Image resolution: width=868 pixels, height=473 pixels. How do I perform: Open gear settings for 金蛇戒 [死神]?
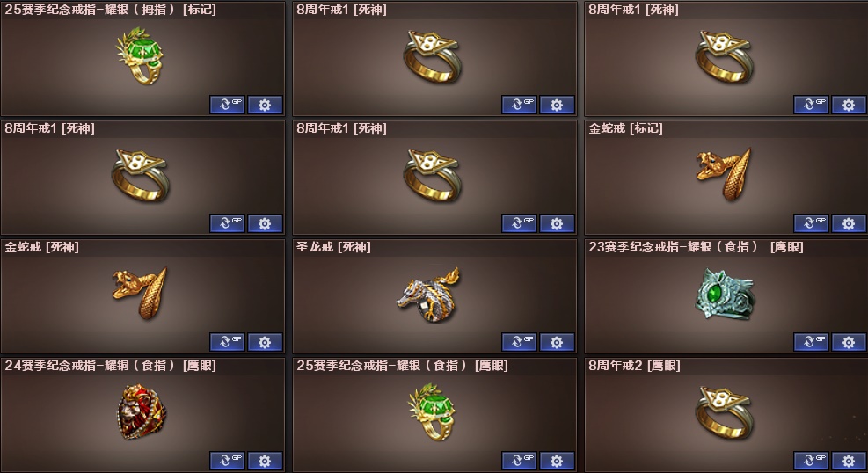coord(266,342)
